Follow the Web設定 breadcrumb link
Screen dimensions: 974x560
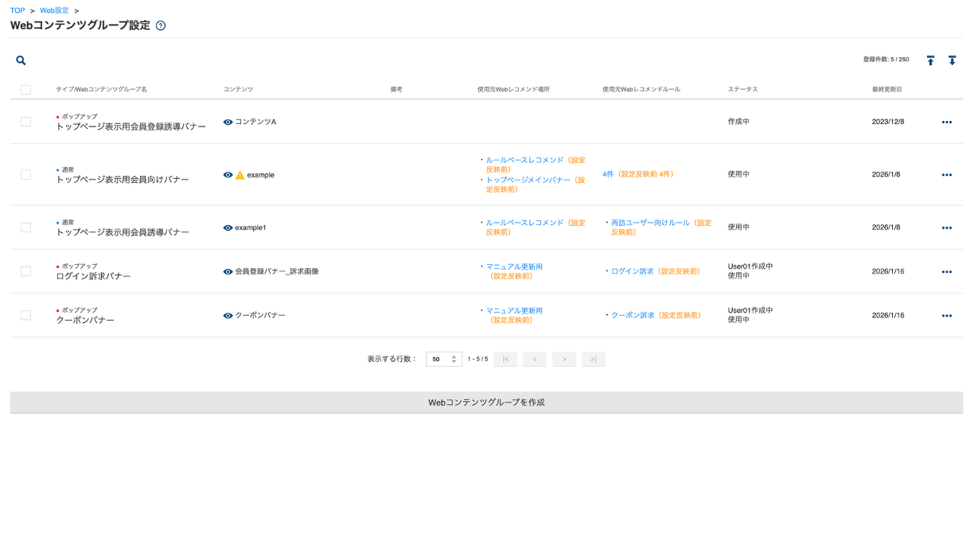point(54,10)
